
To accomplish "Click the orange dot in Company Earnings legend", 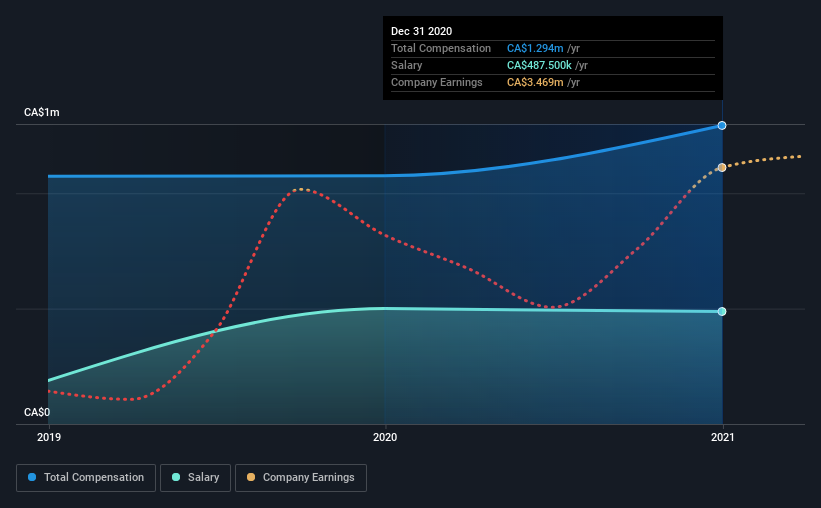I will (x=251, y=477).
